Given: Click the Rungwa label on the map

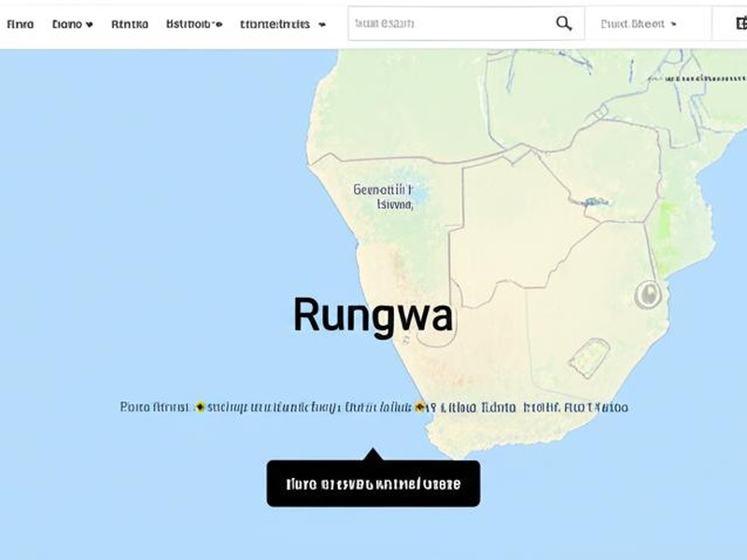Looking at the screenshot, I should coord(373,316).
